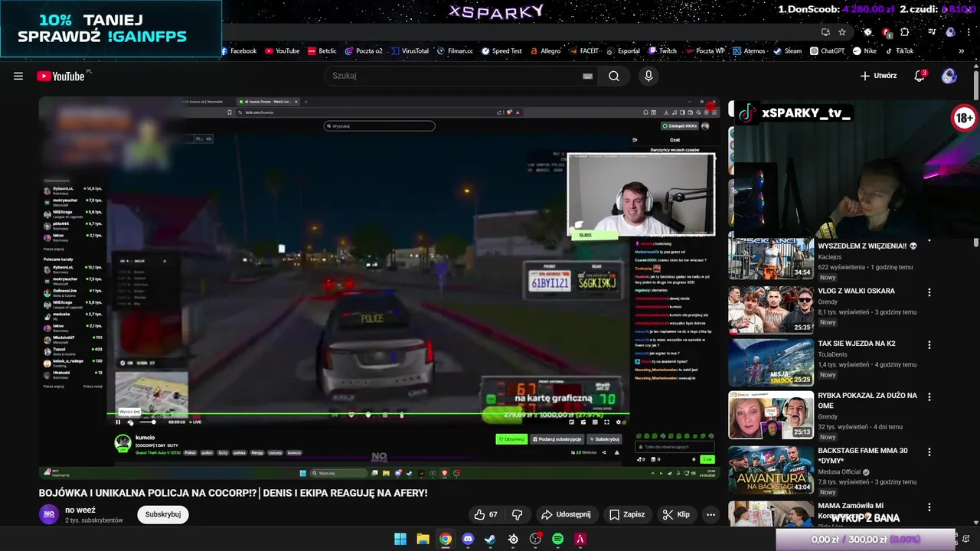Open the YouTube hamburger guide menu
Screen dimensions: 980x551
(x=18, y=76)
